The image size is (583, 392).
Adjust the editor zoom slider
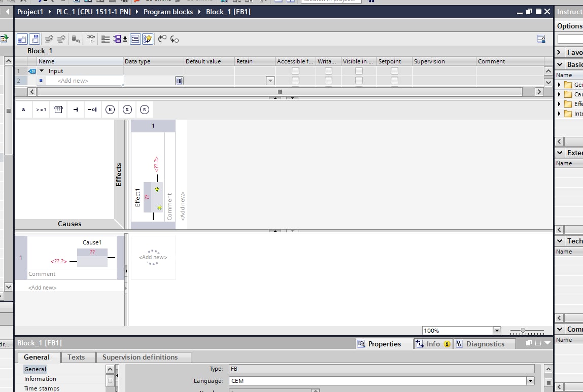pos(523,330)
